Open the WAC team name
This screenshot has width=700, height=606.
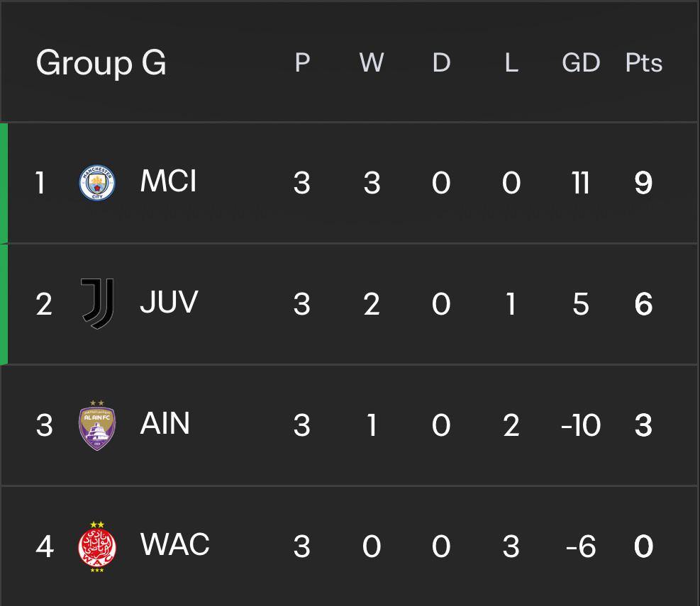pyautogui.click(x=175, y=544)
